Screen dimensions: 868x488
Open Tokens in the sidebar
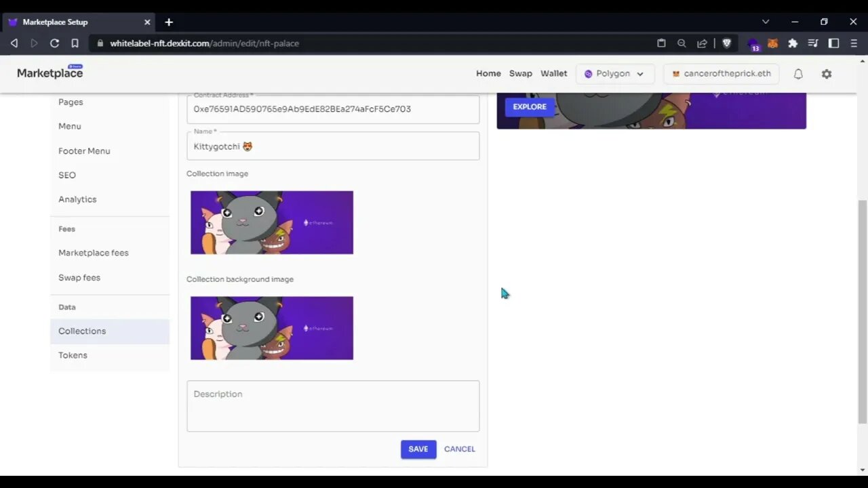tap(73, 355)
